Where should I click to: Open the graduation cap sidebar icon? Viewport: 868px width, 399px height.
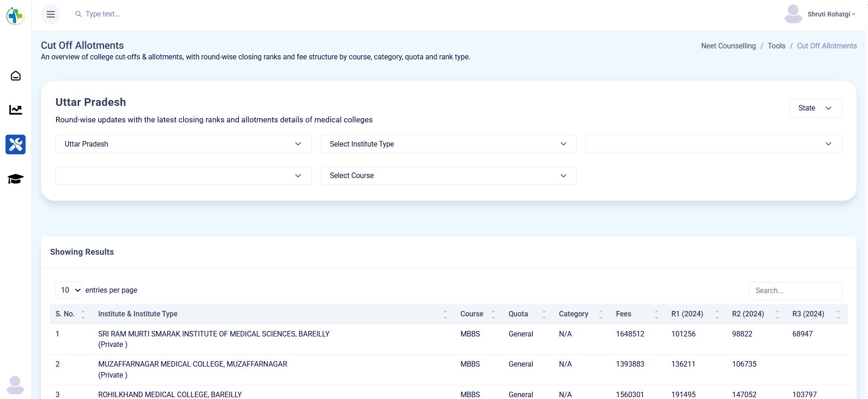click(x=16, y=179)
